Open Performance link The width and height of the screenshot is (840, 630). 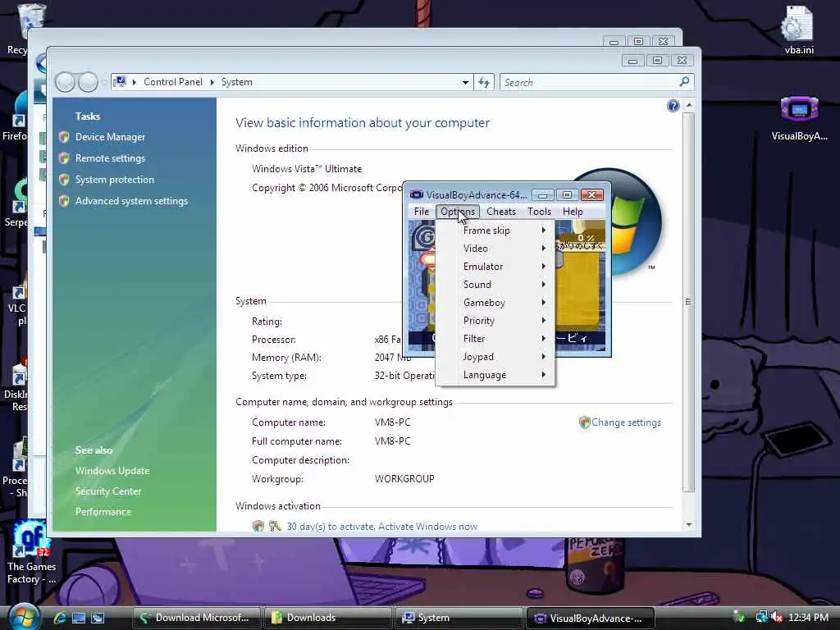(x=103, y=512)
